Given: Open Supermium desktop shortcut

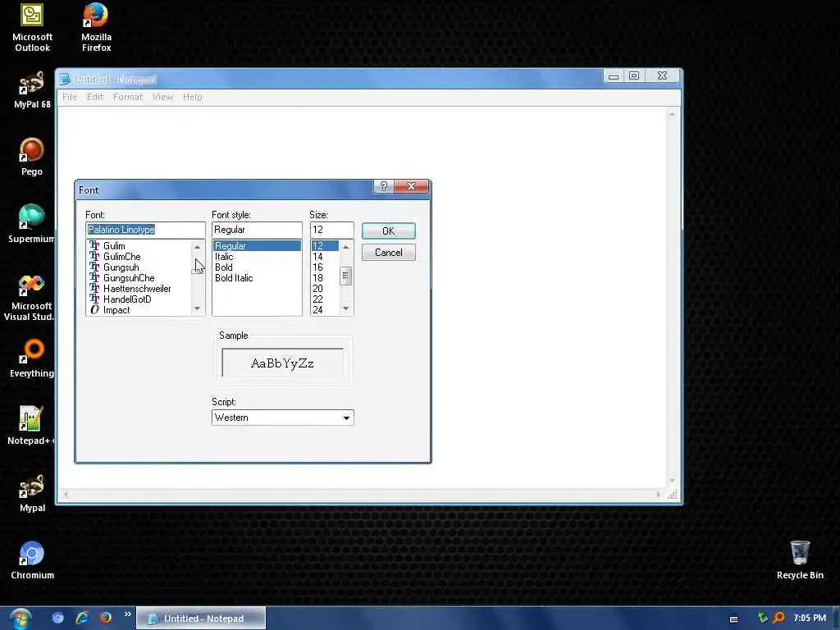Looking at the screenshot, I should coord(31,224).
